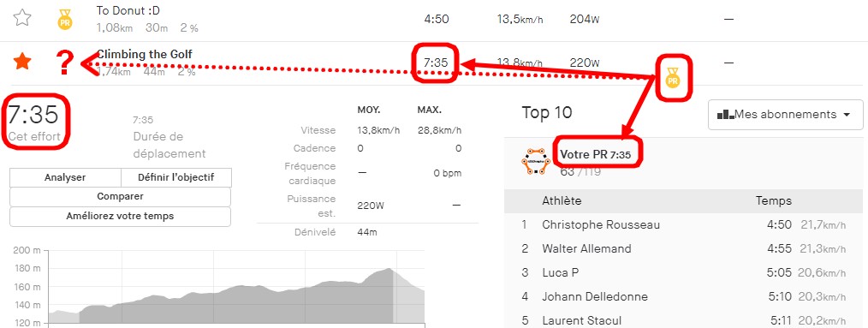Open the Mes abonnements dropdown

click(x=785, y=115)
